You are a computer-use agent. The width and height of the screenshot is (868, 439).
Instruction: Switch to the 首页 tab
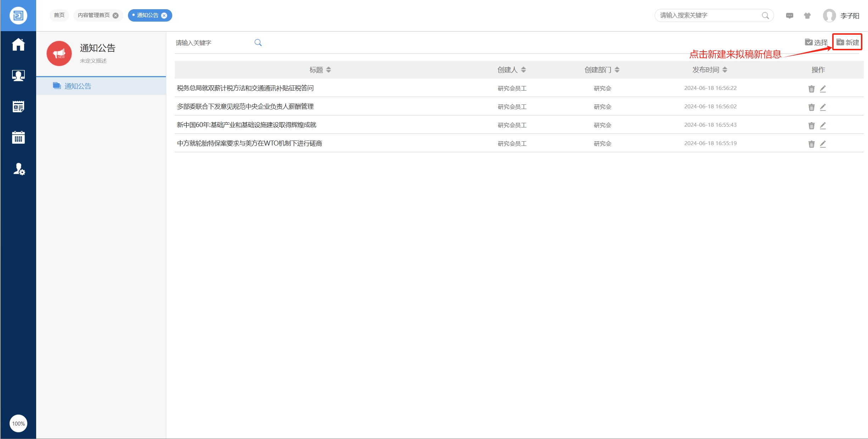59,15
